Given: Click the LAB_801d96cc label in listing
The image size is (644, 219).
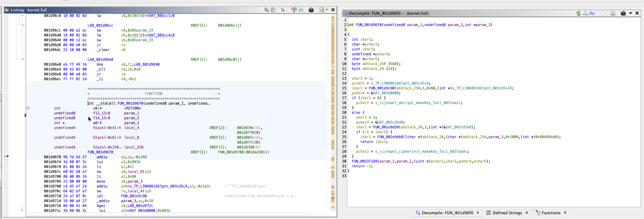Looking at the screenshot, I should [x=100, y=25].
